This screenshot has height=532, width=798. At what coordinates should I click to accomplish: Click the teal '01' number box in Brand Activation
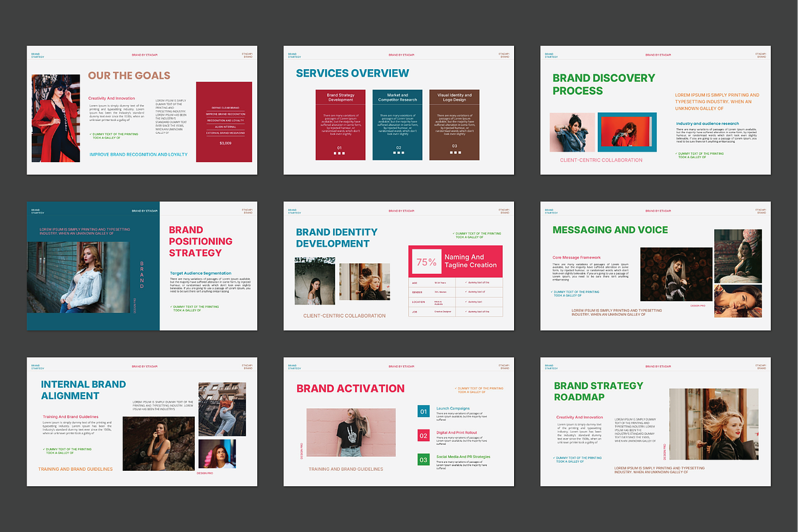pos(424,412)
